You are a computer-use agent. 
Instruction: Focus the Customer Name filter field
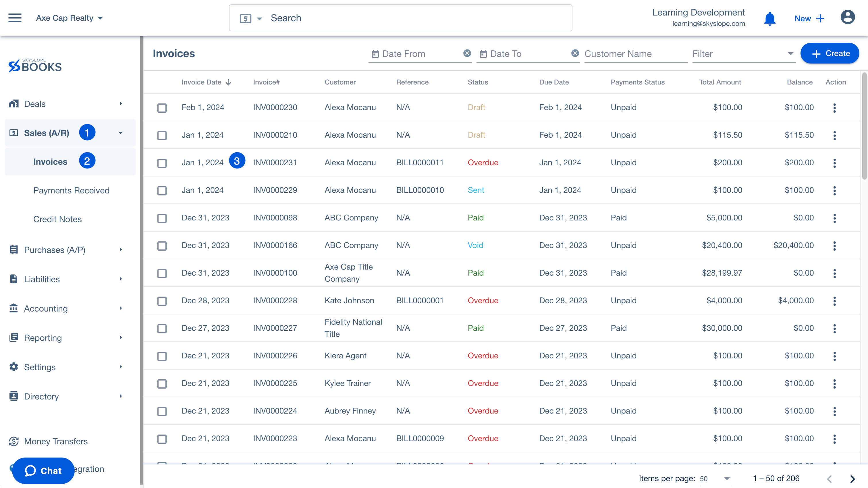point(636,54)
